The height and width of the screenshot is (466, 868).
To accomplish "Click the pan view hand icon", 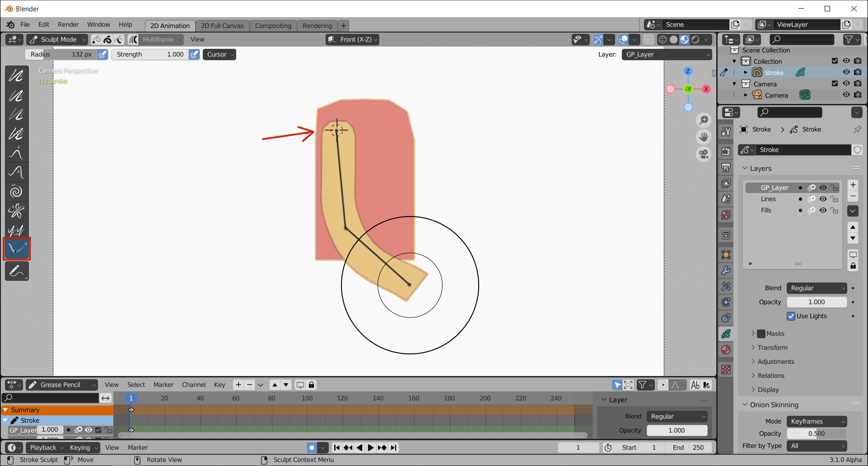I will pos(704,137).
